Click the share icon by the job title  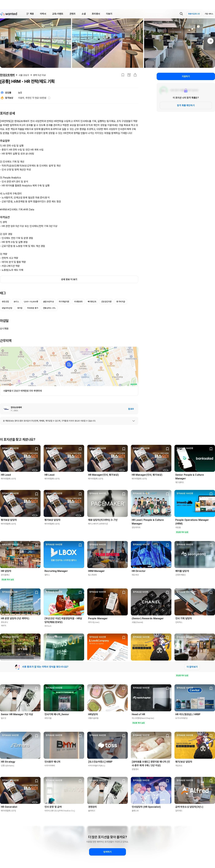click(135, 75)
